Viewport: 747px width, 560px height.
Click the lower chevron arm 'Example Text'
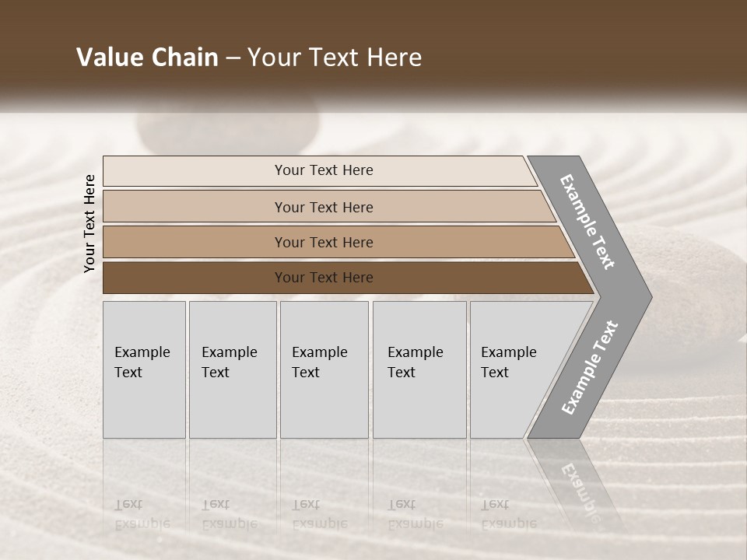point(590,367)
